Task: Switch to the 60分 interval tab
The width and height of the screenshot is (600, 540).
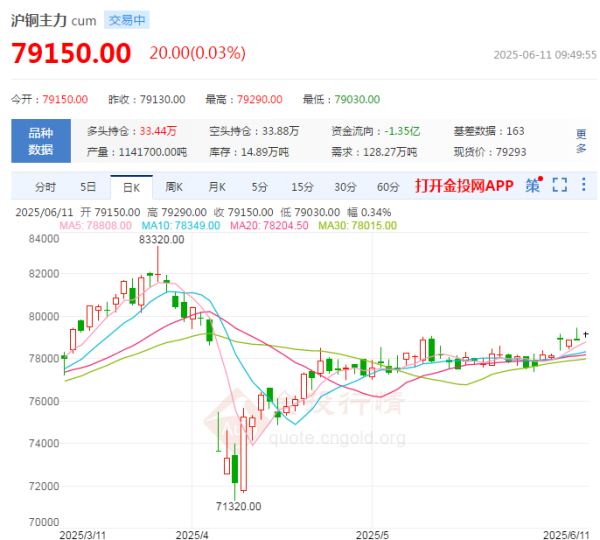Action: tap(388, 187)
